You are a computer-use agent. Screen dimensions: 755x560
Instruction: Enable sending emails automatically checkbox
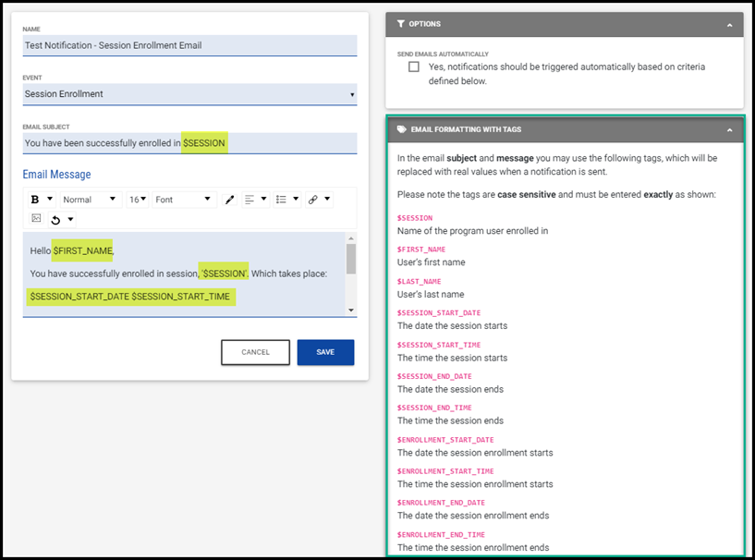click(413, 67)
